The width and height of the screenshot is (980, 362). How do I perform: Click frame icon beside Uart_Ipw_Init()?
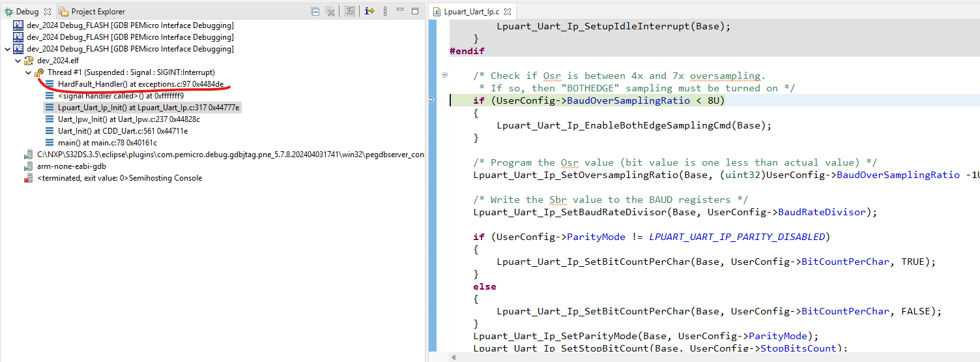pos(50,119)
